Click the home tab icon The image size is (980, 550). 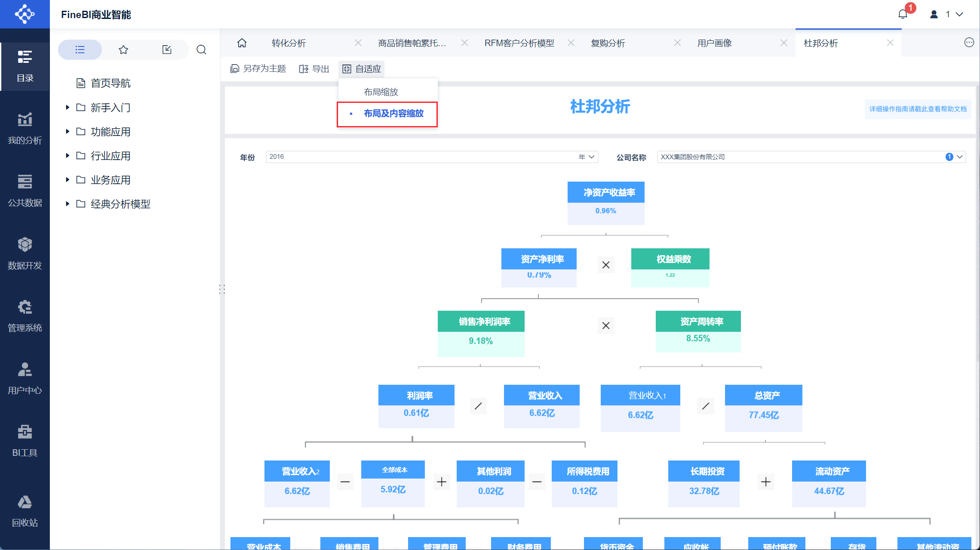pyautogui.click(x=242, y=43)
